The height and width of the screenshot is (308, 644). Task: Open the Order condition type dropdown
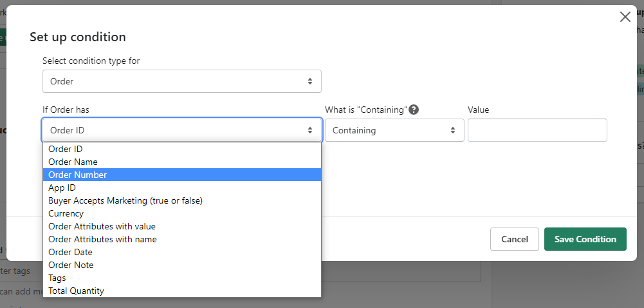(x=181, y=81)
